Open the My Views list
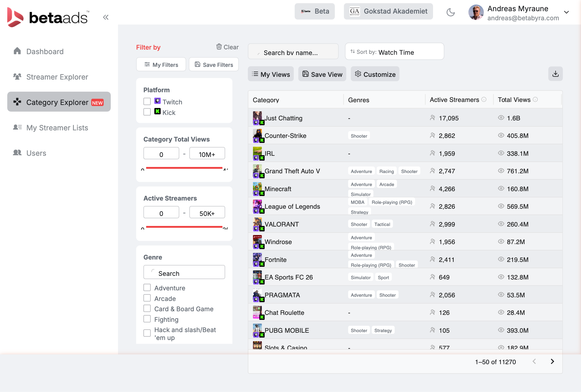Image resolution: width=581 pixels, height=392 pixels. pyautogui.click(x=271, y=74)
